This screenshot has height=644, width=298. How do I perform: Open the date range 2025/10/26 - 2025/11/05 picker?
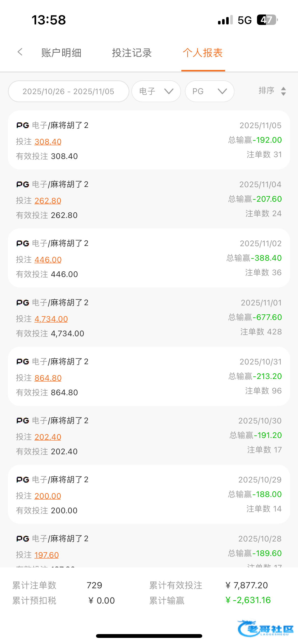pyautogui.click(x=69, y=91)
